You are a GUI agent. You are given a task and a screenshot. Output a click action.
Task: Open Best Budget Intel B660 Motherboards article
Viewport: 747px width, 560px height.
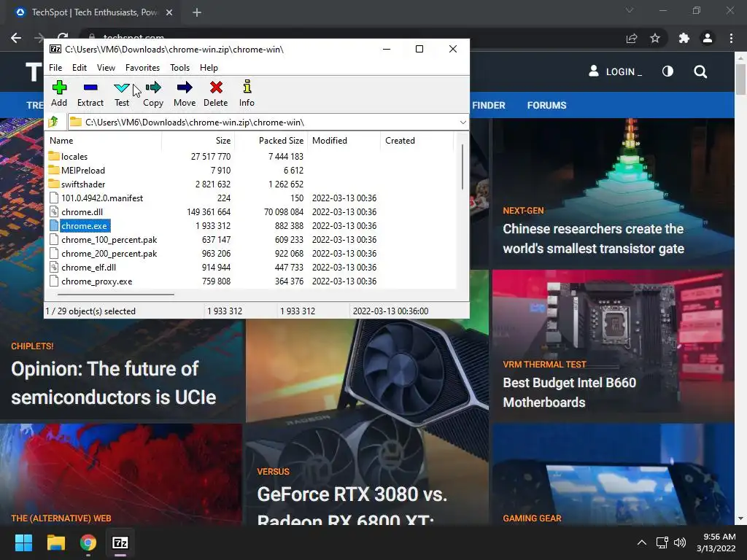point(569,392)
